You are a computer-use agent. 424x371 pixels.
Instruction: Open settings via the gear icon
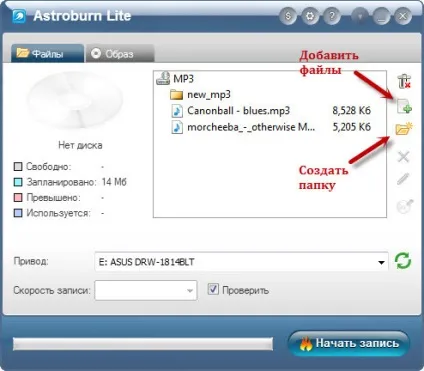[x=310, y=16]
